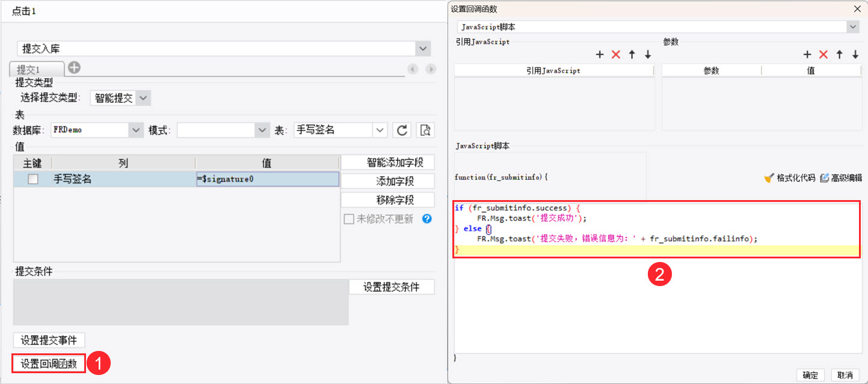Click the 值 column header in field table
868x384 pixels.
(267, 163)
